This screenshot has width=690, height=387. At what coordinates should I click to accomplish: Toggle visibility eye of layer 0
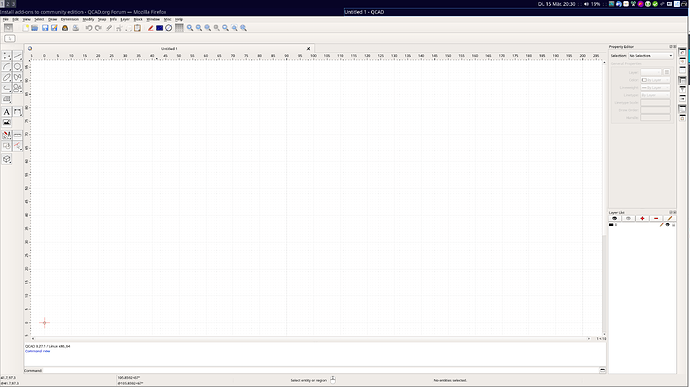[668, 225]
